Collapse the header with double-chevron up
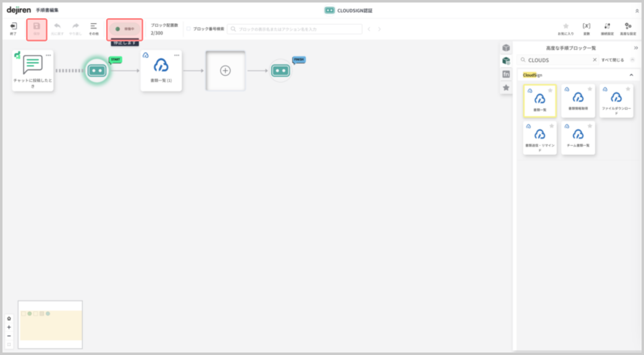This screenshot has height=355, width=644. (x=637, y=11)
